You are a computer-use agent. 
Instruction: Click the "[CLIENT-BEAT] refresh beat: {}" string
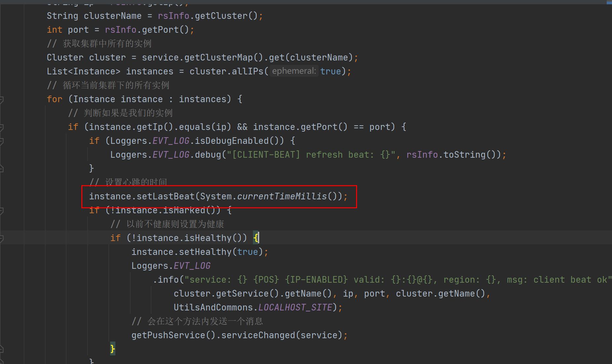(x=311, y=155)
